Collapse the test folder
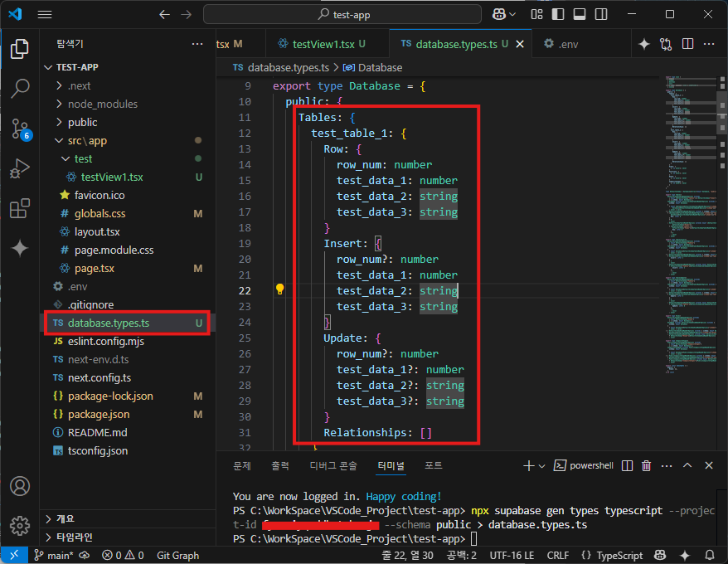This screenshot has width=728, height=564. tap(66, 159)
